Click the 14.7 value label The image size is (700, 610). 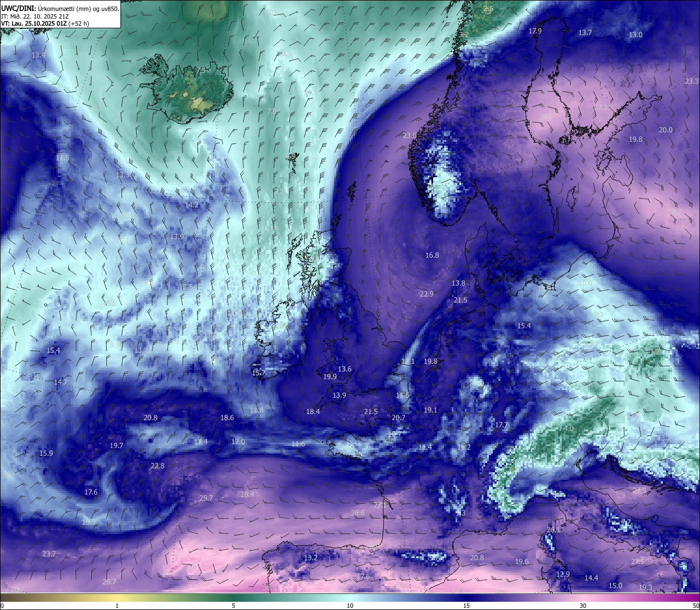(61, 382)
